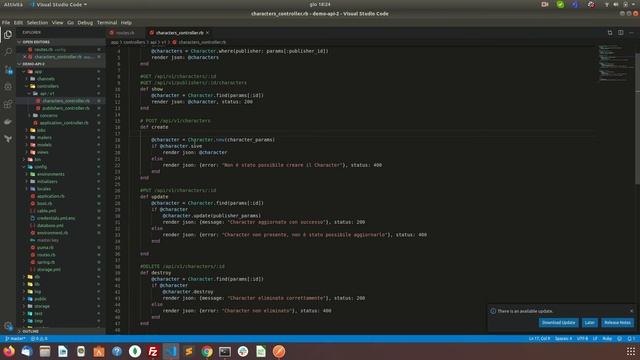The height and width of the screenshot is (360, 640).
Task: Open publishers_controller.rb in explorer
Action: (x=66, y=108)
